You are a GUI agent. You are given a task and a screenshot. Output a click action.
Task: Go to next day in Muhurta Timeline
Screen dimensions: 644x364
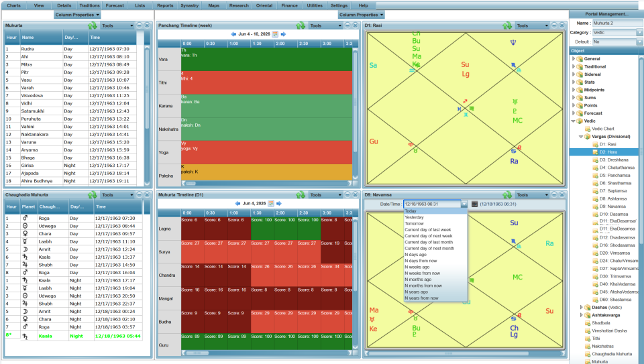[279, 204]
